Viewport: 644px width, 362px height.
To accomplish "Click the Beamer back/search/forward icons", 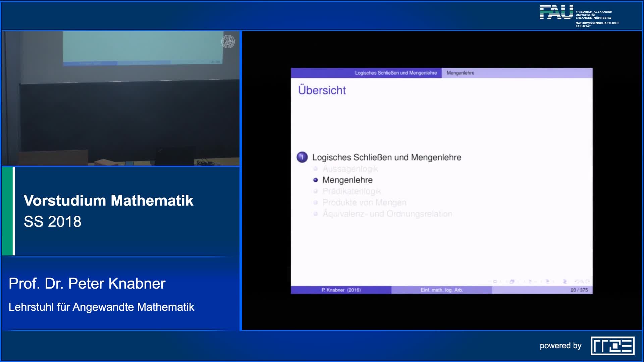I will [x=582, y=282].
